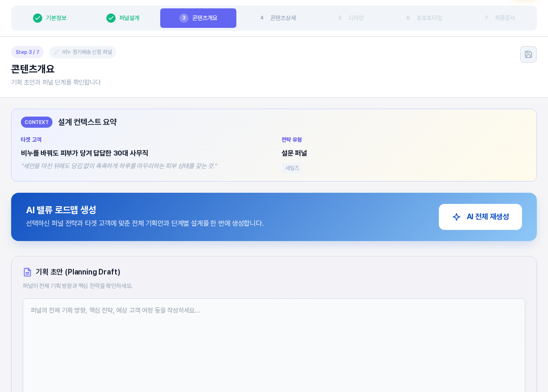Click the AI 밸류 로드맵 생성 title
The width and height of the screenshot is (548, 392).
point(61,210)
